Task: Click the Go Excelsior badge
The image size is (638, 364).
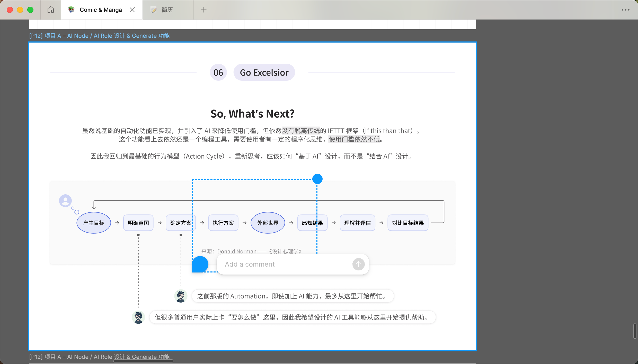Action: [264, 72]
